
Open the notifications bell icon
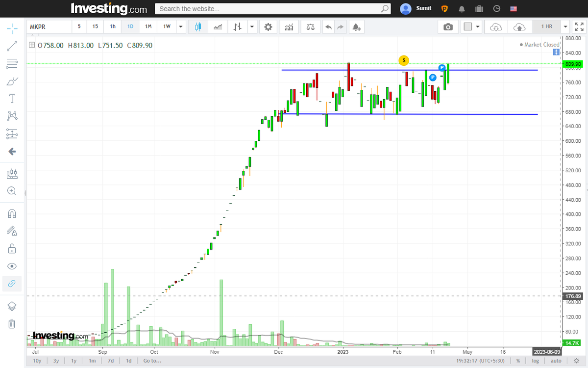[x=462, y=9]
